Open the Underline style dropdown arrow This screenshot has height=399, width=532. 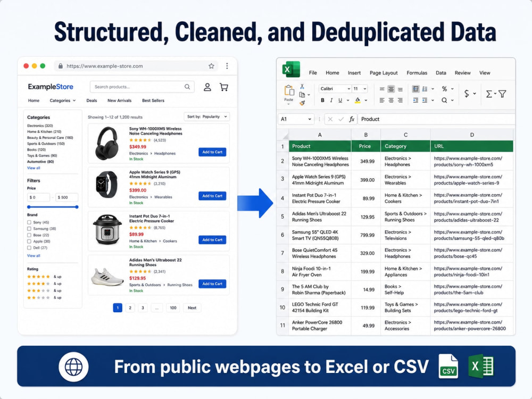click(x=348, y=100)
